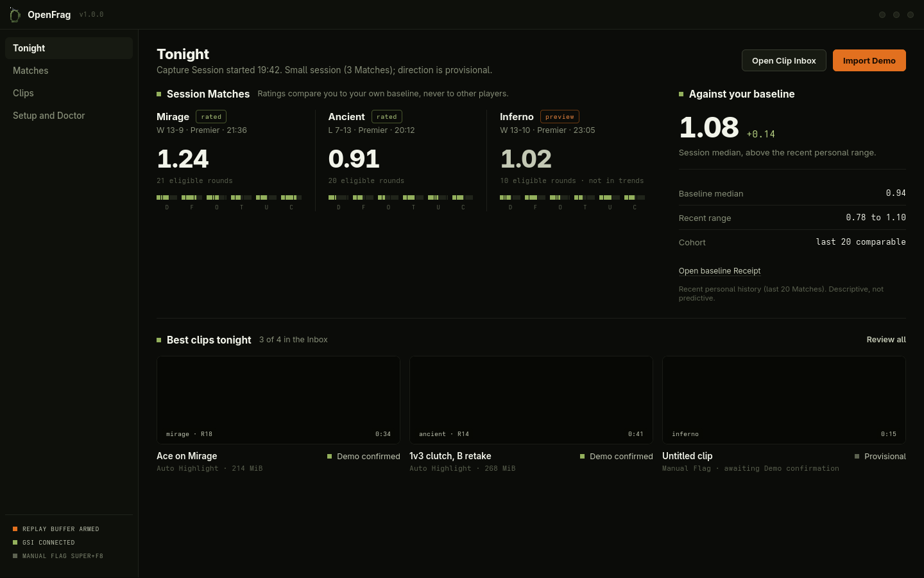Click the 1v3 clutch, B retake title
The width and height of the screenshot is (924, 578).
[x=450, y=456]
